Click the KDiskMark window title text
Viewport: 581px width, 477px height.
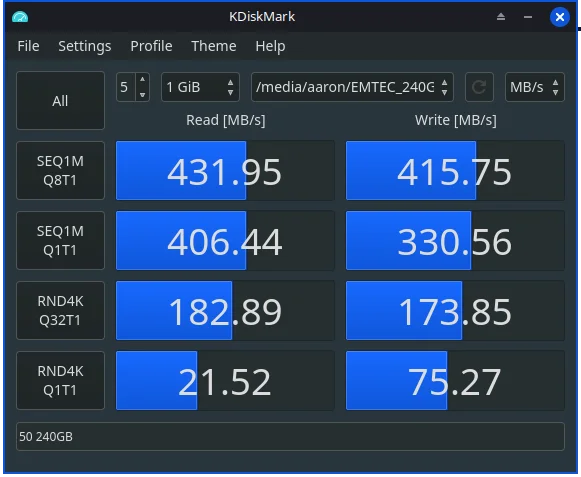pos(262,17)
